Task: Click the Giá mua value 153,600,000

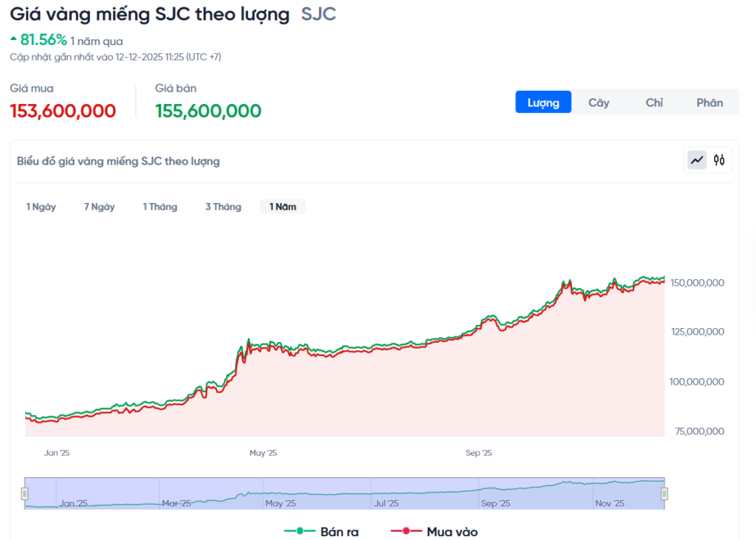Action: tap(63, 112)
